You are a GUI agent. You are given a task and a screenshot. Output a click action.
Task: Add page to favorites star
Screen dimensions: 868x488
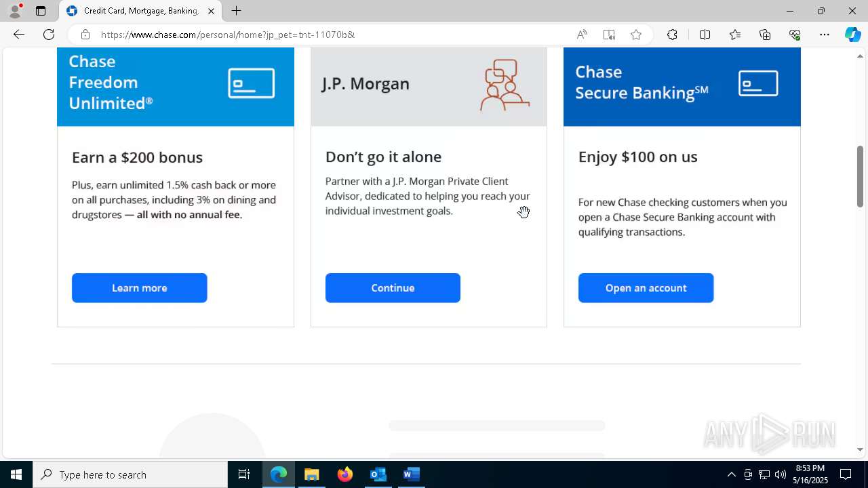(636, 35)
